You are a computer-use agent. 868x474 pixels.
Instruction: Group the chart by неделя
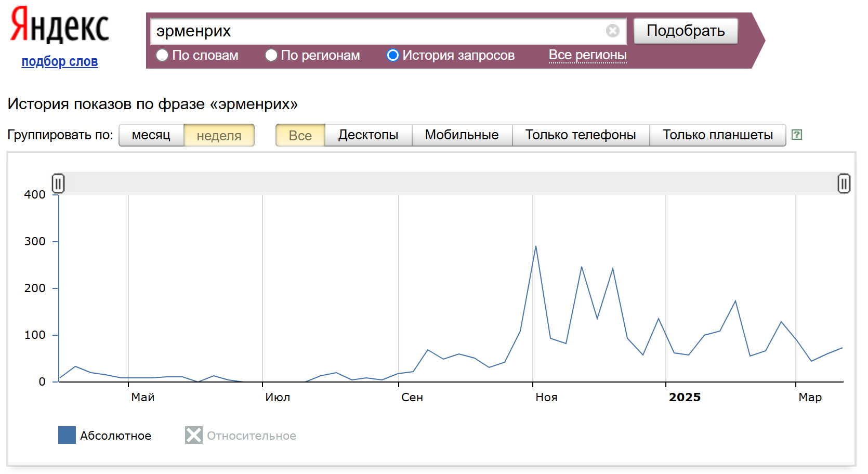[219, 135]
